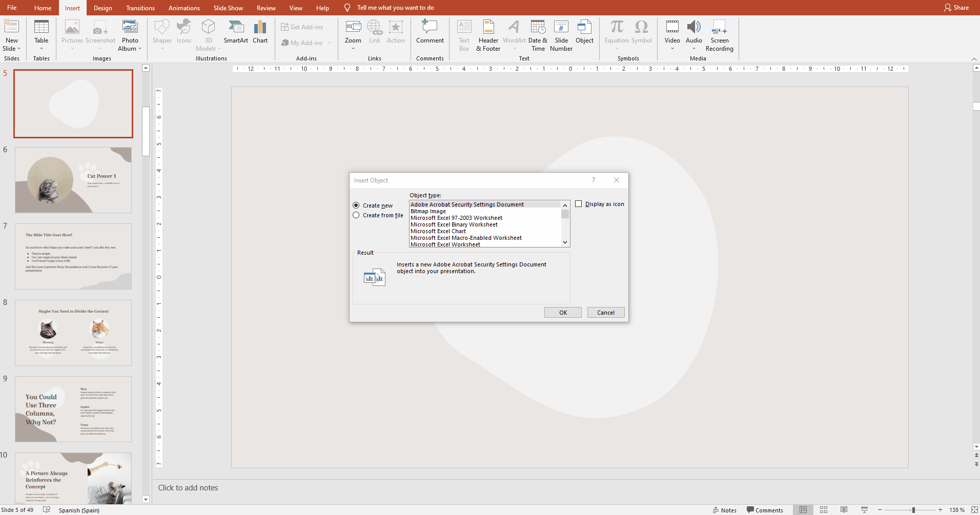The height and width of the screenshot is (515, 980).
Task: Open the Animations tab
Action: [x=184, y=8]
